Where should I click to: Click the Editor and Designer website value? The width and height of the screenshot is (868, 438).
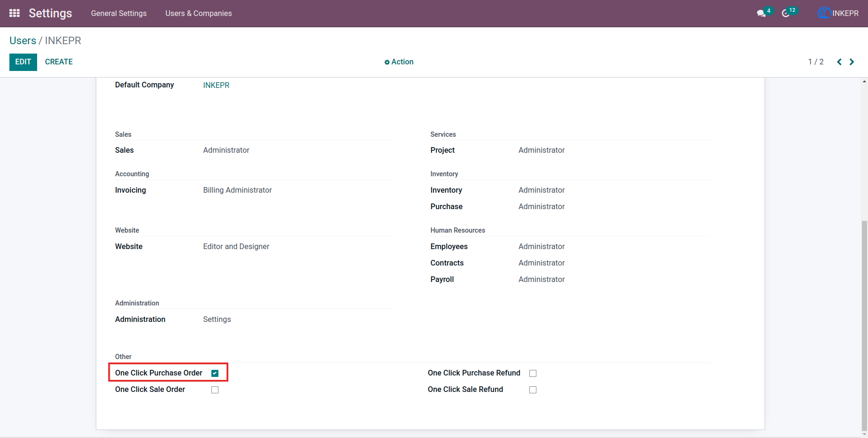click(x=236, y=246)
